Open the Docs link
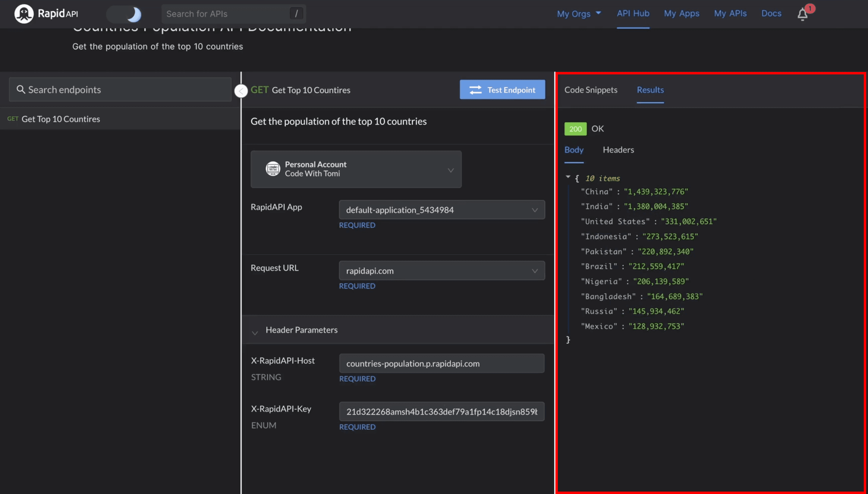Screen dimensions: 868x494 (771, 14)
